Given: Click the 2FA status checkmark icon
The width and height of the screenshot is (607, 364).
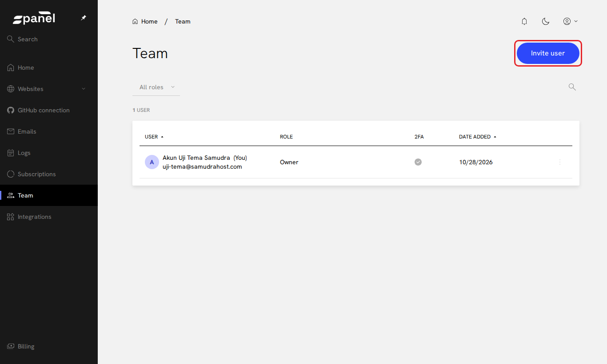Looking at the screenshot, I should [418, 162].
